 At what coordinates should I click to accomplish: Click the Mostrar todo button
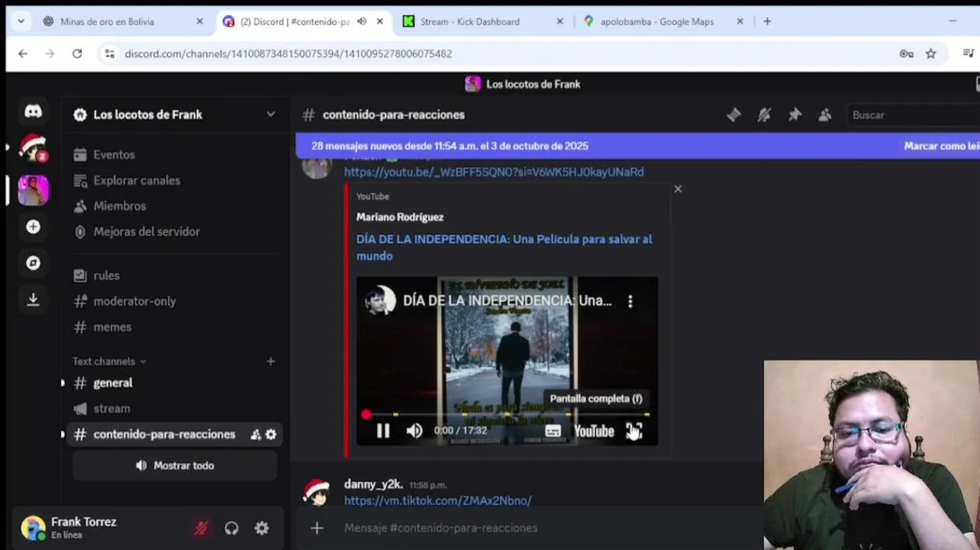175,465
